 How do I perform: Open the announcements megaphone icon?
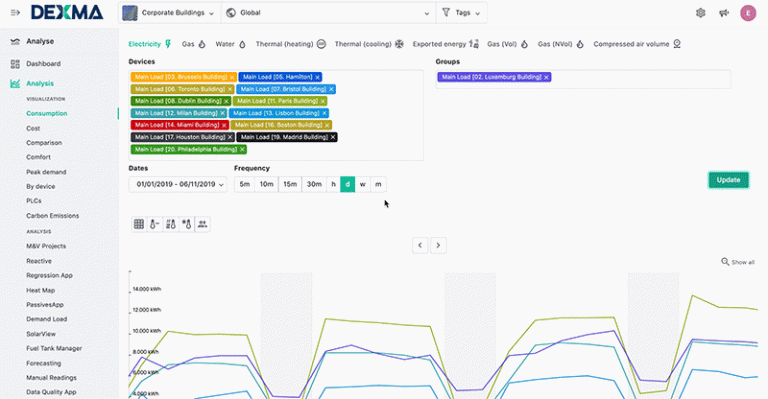(x=724, y=13)
